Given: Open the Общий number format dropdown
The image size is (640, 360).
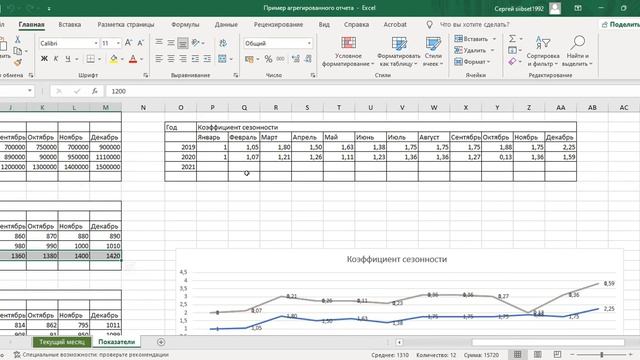Looking at the screenshot, I should point(309,43).
